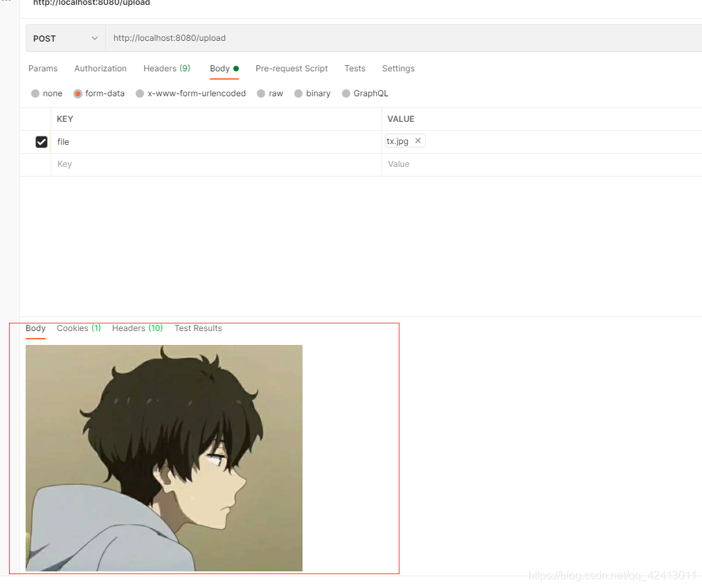The width and height of the screenshot is (702, 588).
Task: Click the empty Value field
Action: 541,164
